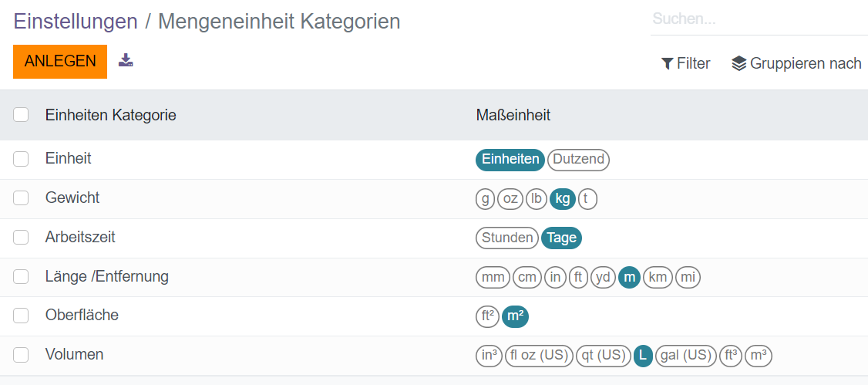
Task: Sort by Einheiten Kategorie column header
Action: [x=111, y=115]
